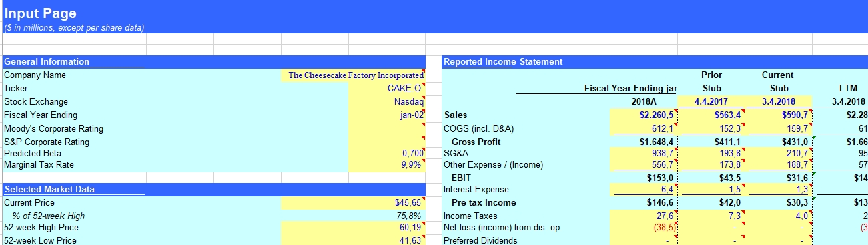Select the 2018A Interest Expense 6,4 cell
This screenshot has width=868, height=245.
(644, 190)
